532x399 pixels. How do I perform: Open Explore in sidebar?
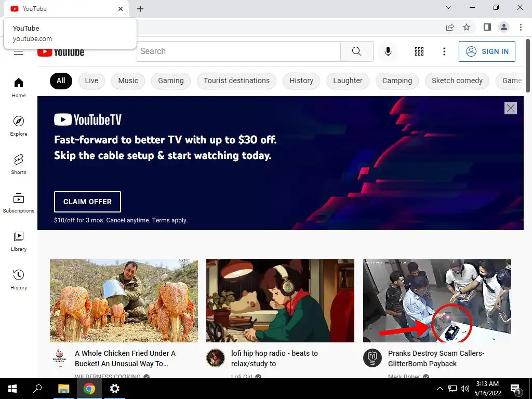(19, 126)
